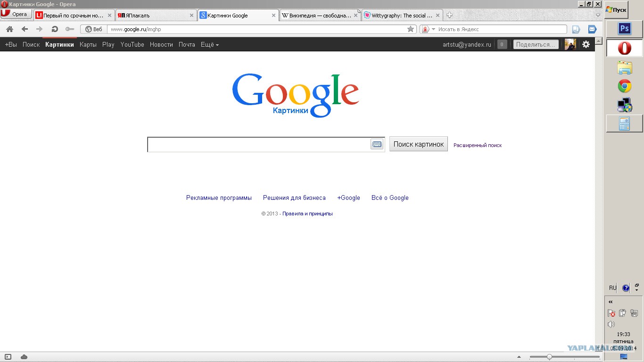644x362 pixels.
Task: Open the notes or pages icon in the toolbar
Action: click(x=576, y=29)
